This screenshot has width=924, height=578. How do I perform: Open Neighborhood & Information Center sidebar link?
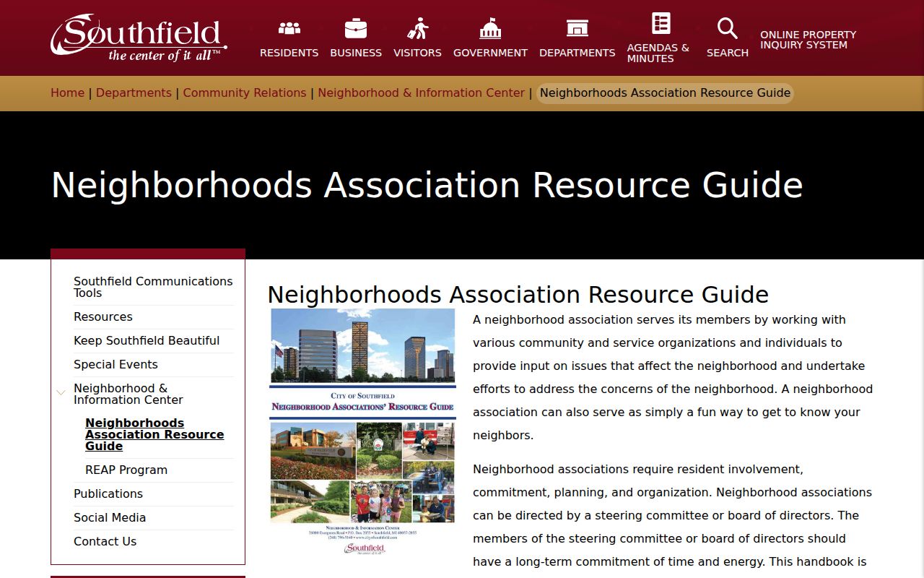(128, 394)
